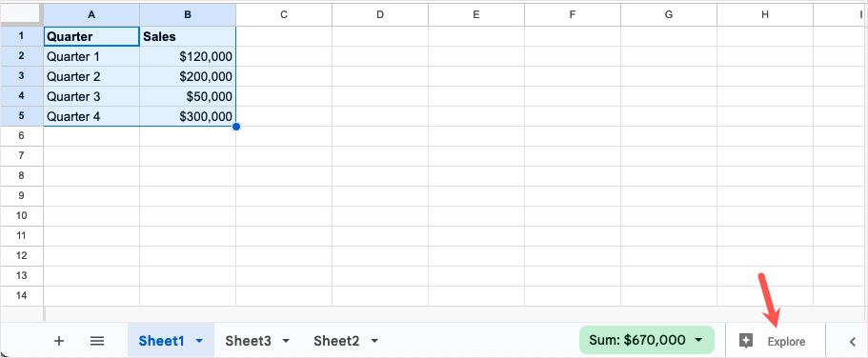Screen dimensions: 868x358
Task: Click the Explore star icon
Action: coord(746,341)
